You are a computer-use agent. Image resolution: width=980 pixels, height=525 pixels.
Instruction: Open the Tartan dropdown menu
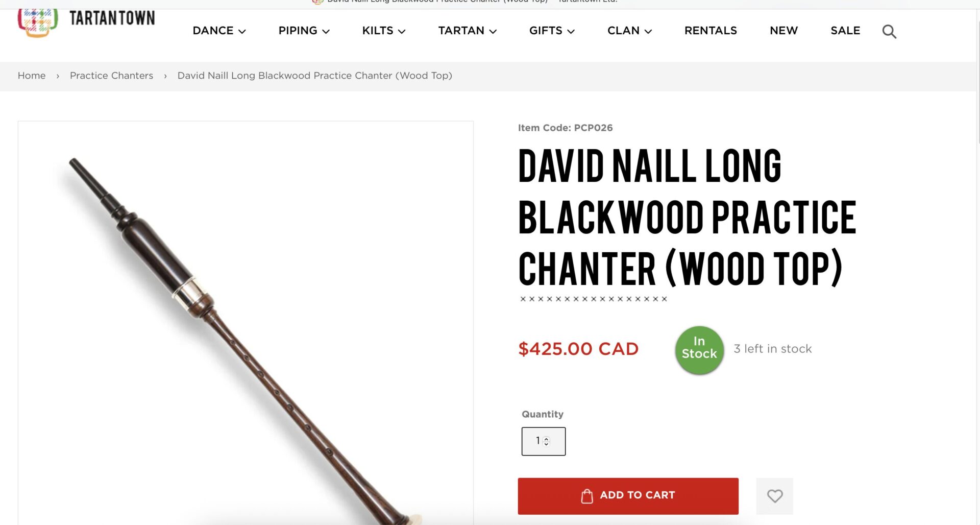[x=467, y=31]
